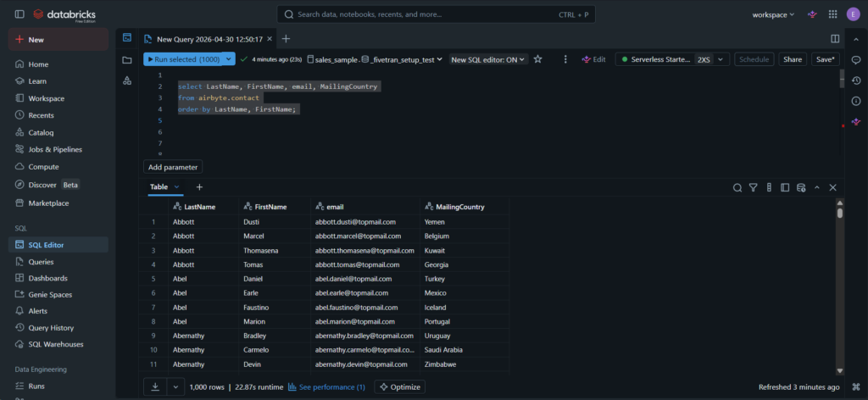Toggle the results side panel layout icon

784,187
